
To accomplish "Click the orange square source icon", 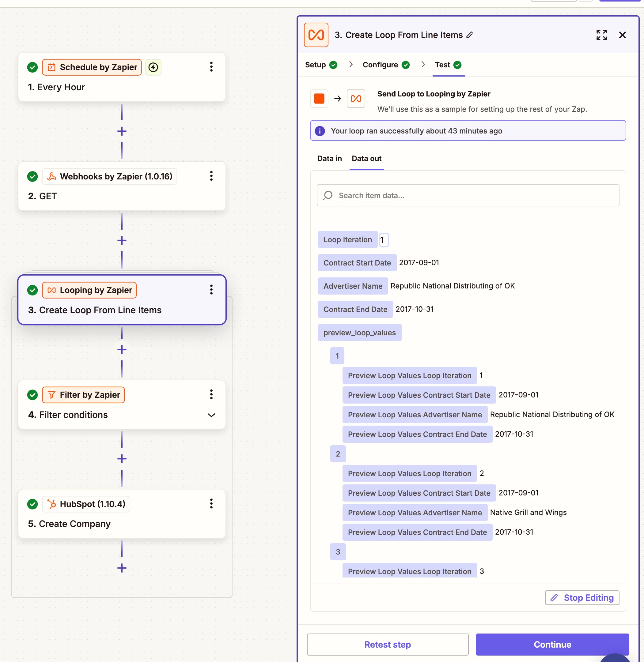I will pyautogui.click(x=319, y=98).
